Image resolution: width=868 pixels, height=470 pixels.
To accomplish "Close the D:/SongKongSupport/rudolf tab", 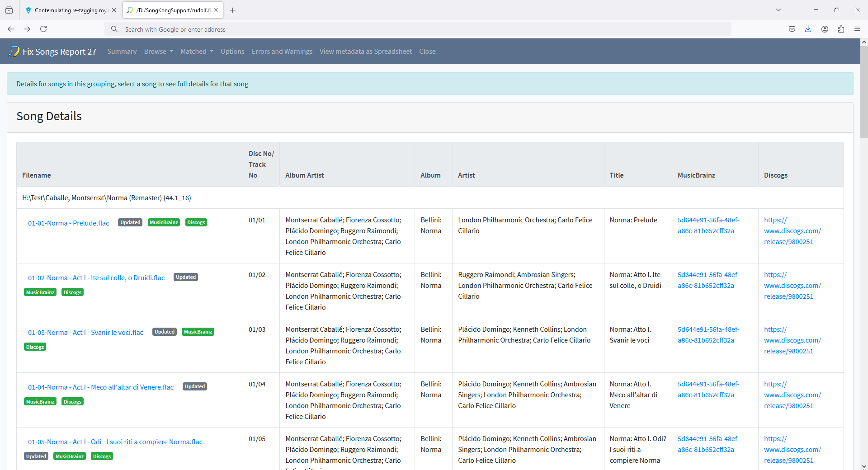I will [216, 10].
